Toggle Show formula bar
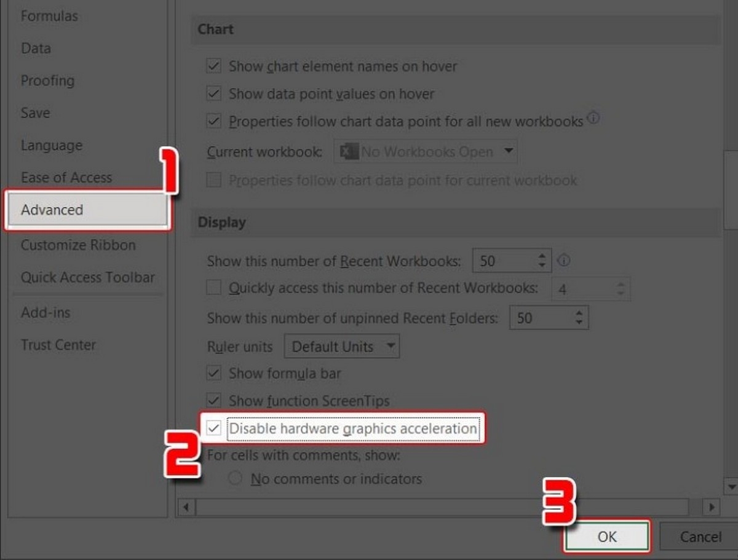Viewport: 738px width, 560px height. pyautogui.click(x=213, y=373)
